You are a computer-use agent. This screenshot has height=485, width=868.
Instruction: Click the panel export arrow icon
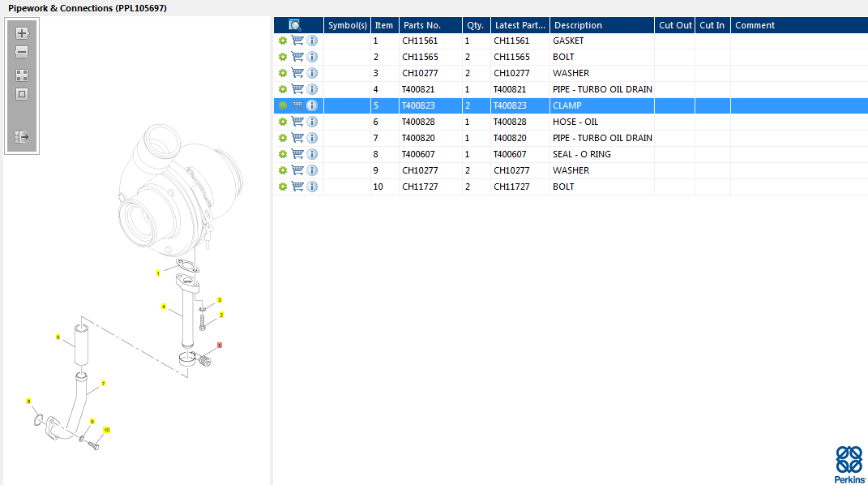[x=22, y=137]
